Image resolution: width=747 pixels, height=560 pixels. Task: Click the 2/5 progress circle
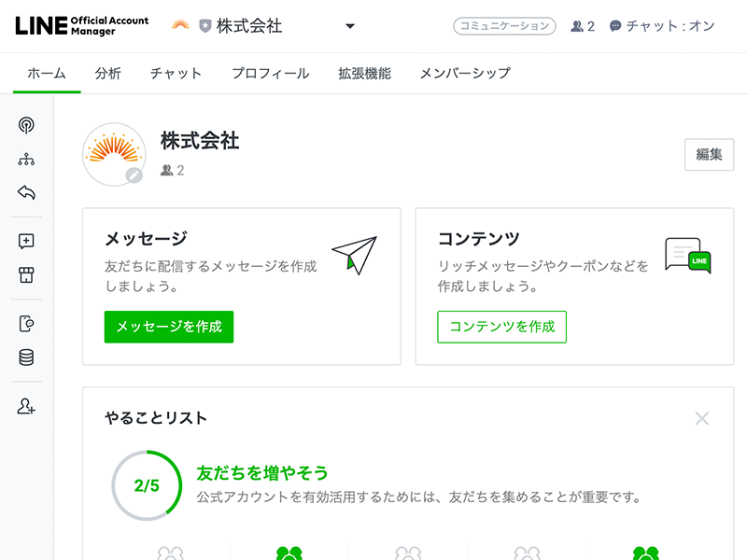click(x=147, y=485)
